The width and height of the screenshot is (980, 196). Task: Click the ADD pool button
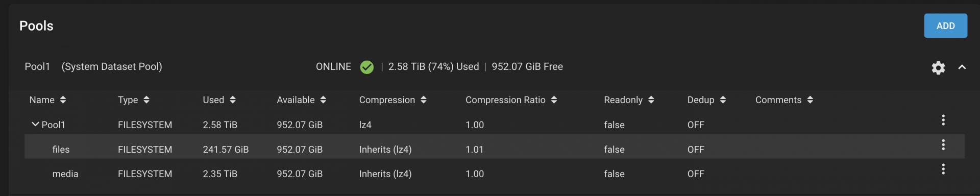point(945,26)
